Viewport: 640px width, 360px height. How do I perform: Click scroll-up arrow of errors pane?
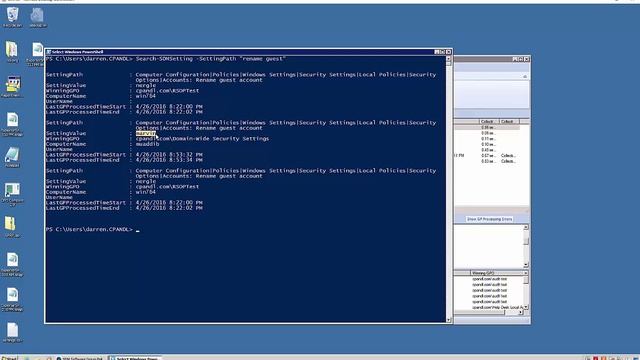click(526, 227)
